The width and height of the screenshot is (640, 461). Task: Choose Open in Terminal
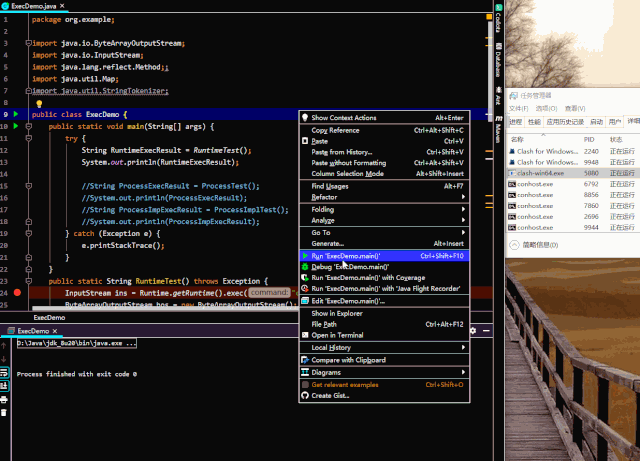[384, 335]
